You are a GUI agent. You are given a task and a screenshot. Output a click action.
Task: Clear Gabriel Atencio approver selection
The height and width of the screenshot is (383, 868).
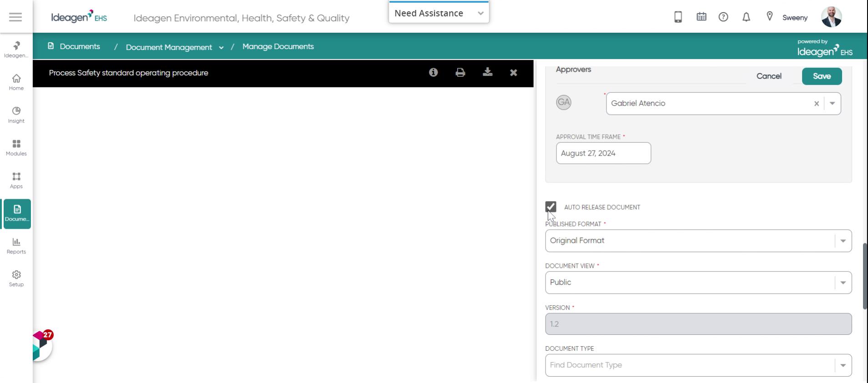(817, 104)
